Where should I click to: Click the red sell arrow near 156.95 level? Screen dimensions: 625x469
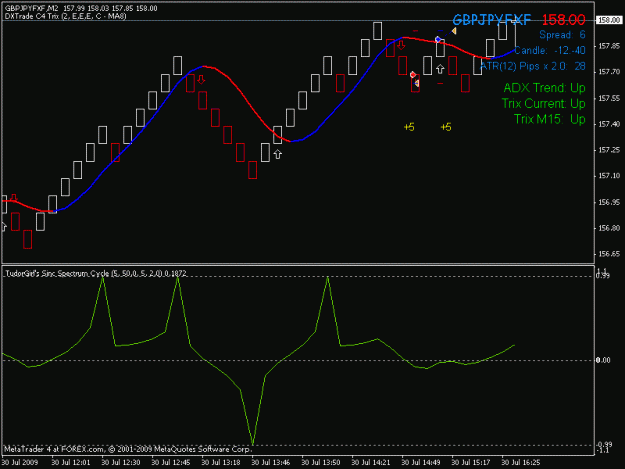(x=14, y=198)
